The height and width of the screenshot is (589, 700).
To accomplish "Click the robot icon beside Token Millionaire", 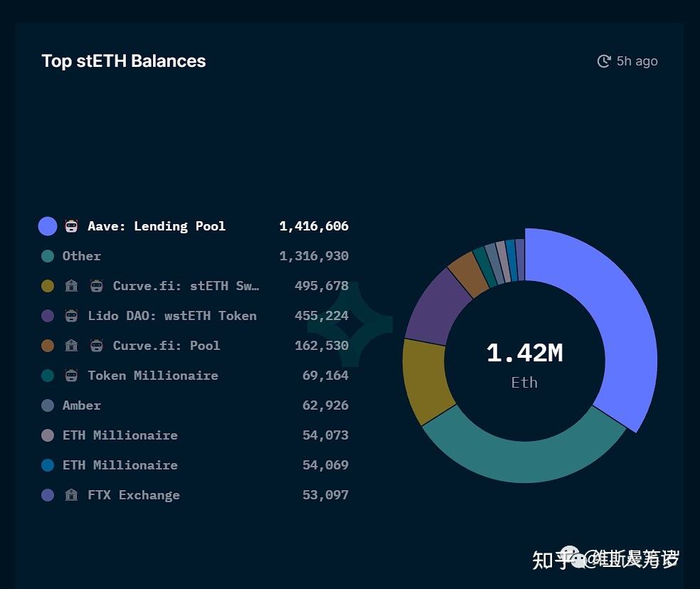I will coord(71,376).
